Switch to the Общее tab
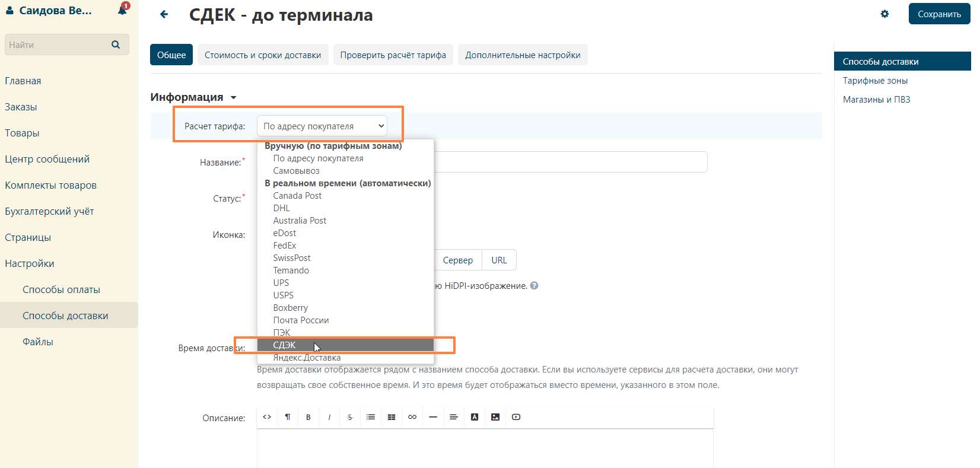Screen dimensions: 980x468 pos(171,55)
